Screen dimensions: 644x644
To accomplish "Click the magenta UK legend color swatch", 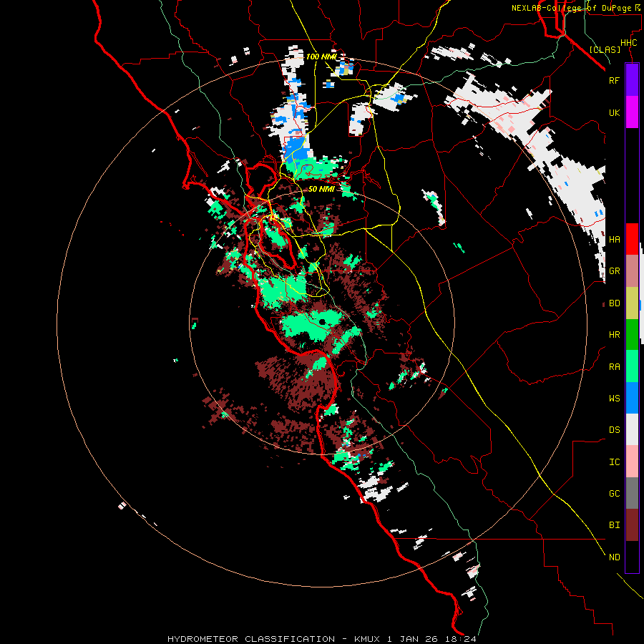I will [632, 112].
